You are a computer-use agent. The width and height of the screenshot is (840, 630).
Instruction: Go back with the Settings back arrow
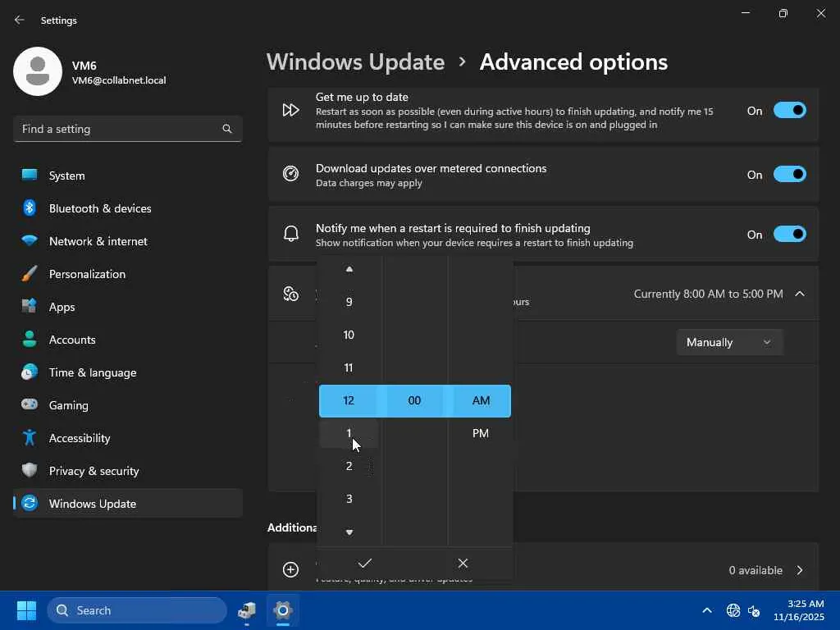[x=20, y=20]
